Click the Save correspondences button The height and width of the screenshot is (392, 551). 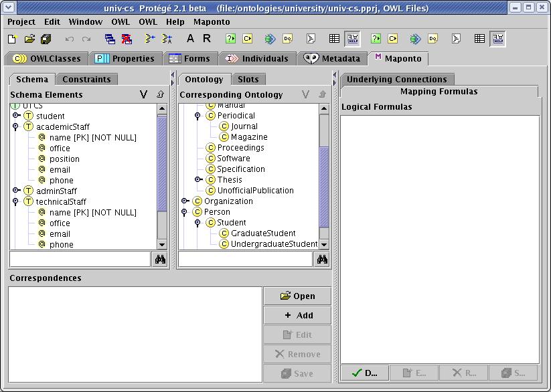pos(297,373)
